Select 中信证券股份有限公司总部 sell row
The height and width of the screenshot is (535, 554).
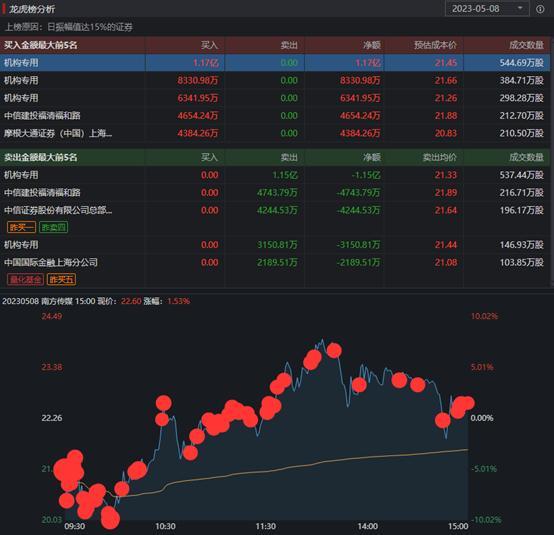click(275, 210)
